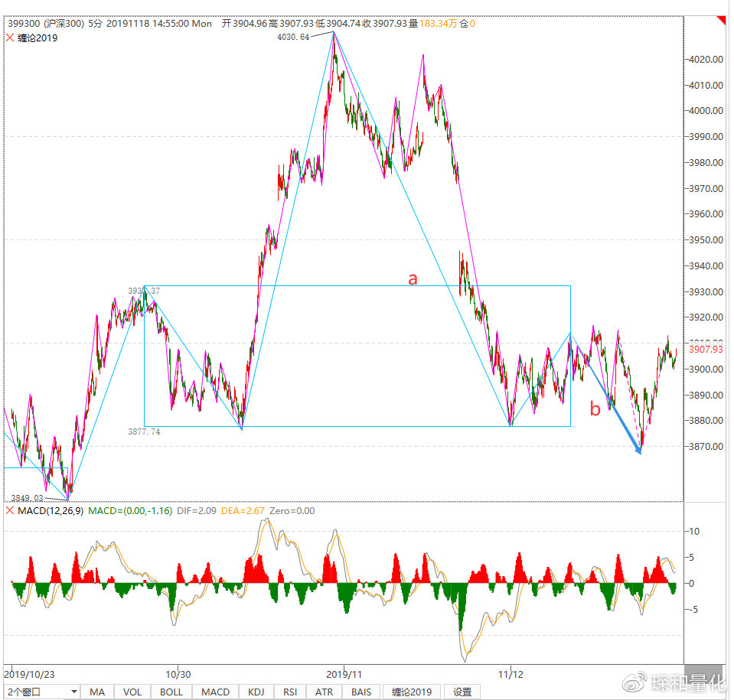Close the MACD(12,26,9) indicator panel

[x=10, y=510]
